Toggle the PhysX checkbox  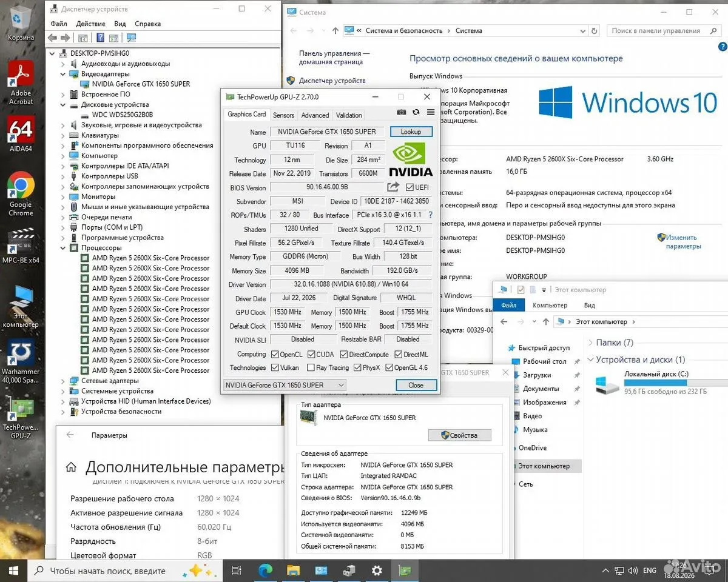[x=358, y=367]
